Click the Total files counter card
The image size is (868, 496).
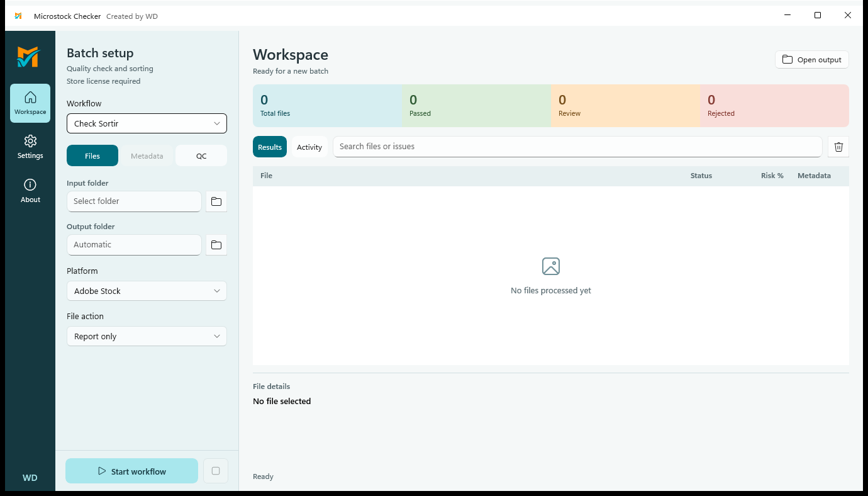coord(327,106)
